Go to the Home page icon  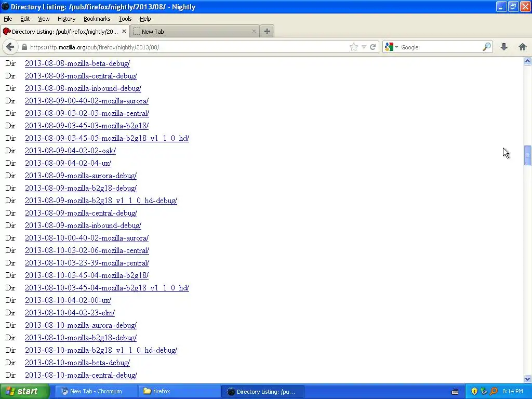point(523,47)
